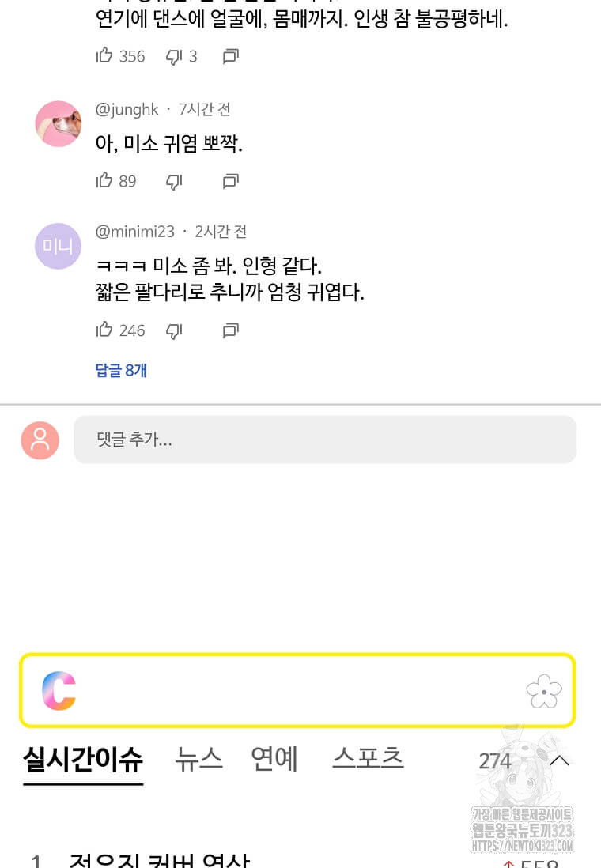601x868 pixels.
Task: Click the 댓글 추가 comment input field
Action: coord(324,440)
